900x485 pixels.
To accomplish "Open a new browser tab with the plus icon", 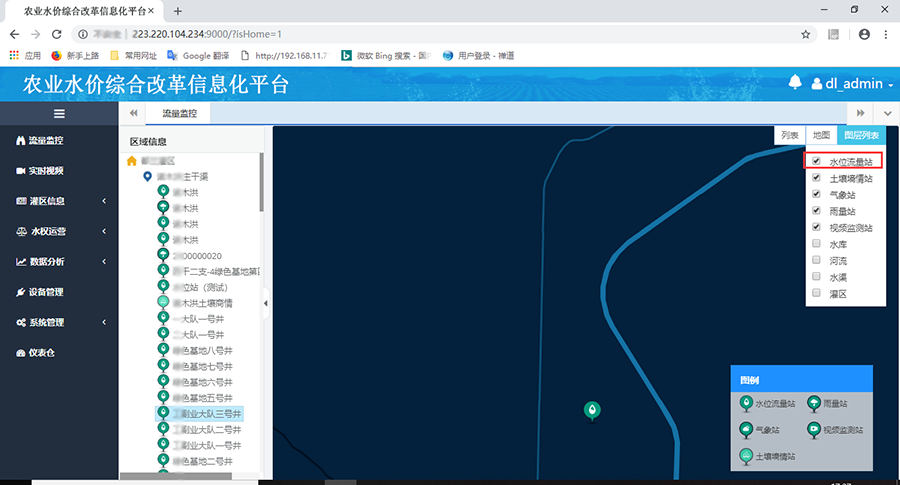I will coord(178,11).
